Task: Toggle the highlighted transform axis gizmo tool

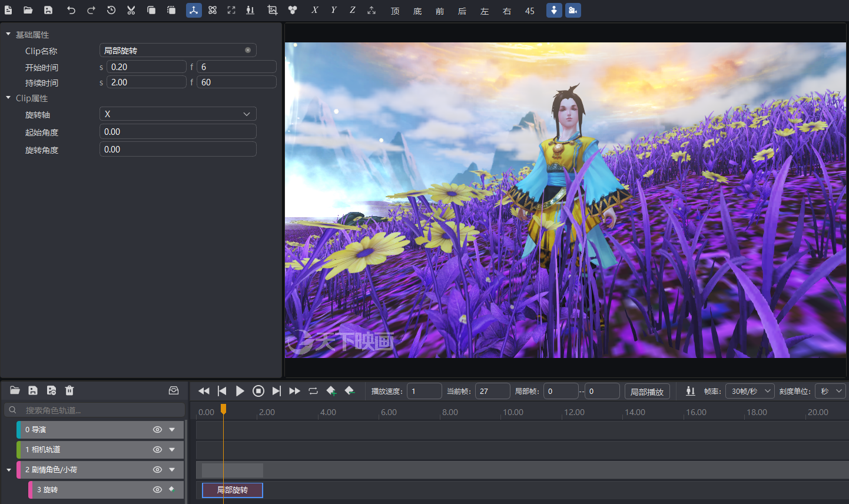Action: (x=194, y=10)
